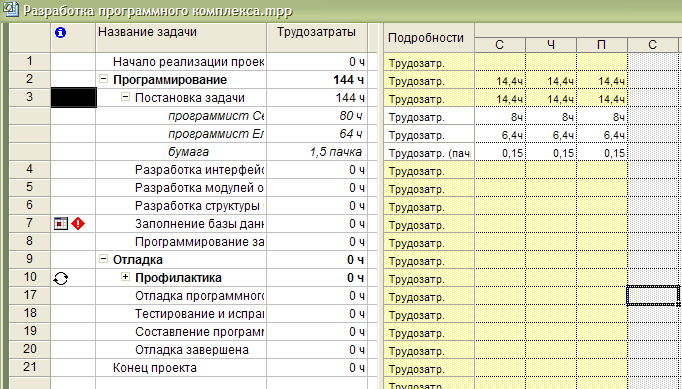This screenshot has width=682, height=389.
Task: Select the Тестирование и исправление task
Action: point(199,314)
